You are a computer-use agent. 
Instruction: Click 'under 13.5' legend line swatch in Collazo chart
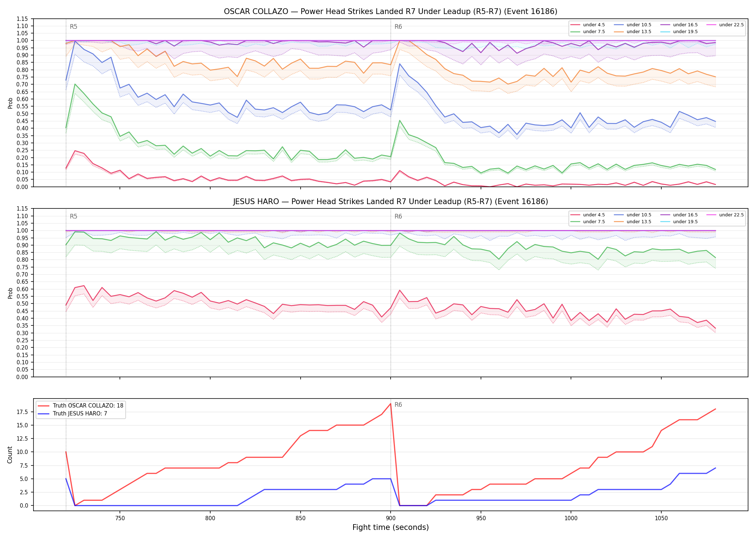(x=619, y=32)
